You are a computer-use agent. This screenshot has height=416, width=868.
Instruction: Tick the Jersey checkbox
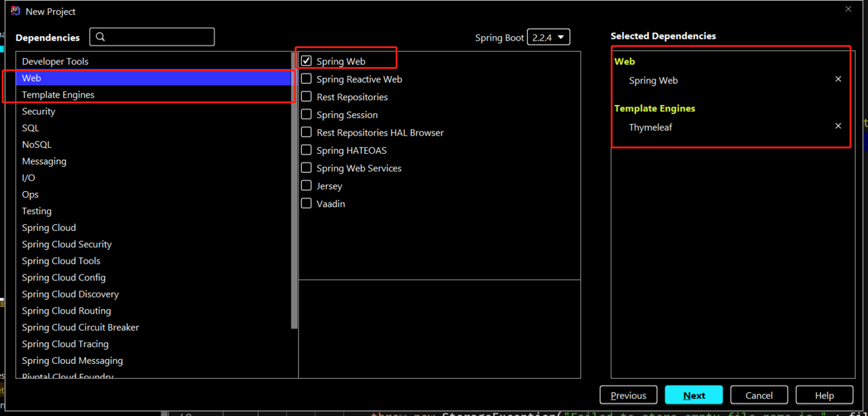[x=307, y=186]
